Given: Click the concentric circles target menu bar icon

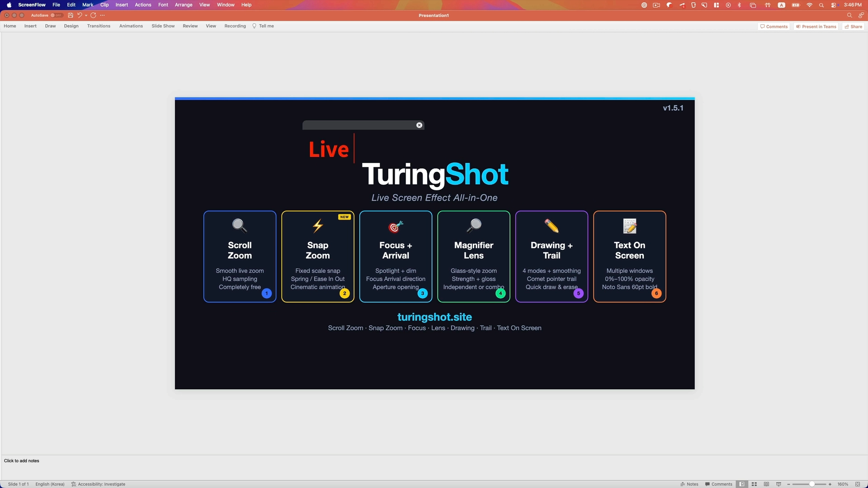Looking at the screenshot, I should coord(644,5).
